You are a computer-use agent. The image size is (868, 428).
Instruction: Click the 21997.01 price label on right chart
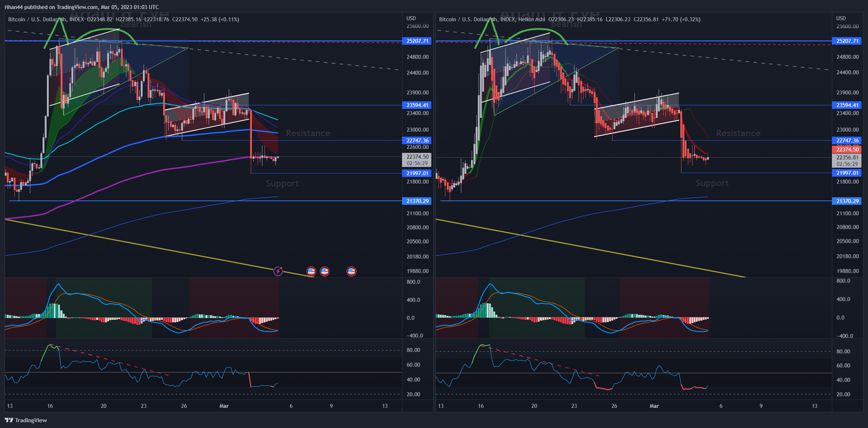[847, 173]
